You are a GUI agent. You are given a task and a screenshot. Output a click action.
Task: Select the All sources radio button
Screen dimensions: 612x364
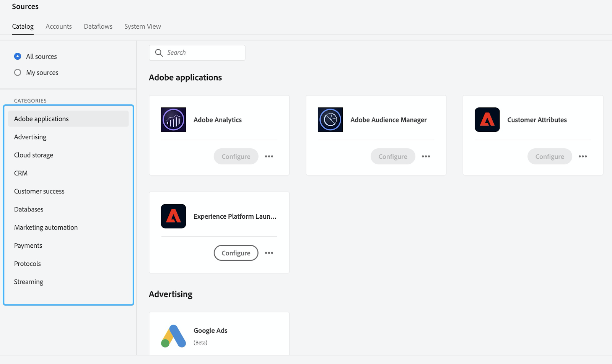pos(18,56)
